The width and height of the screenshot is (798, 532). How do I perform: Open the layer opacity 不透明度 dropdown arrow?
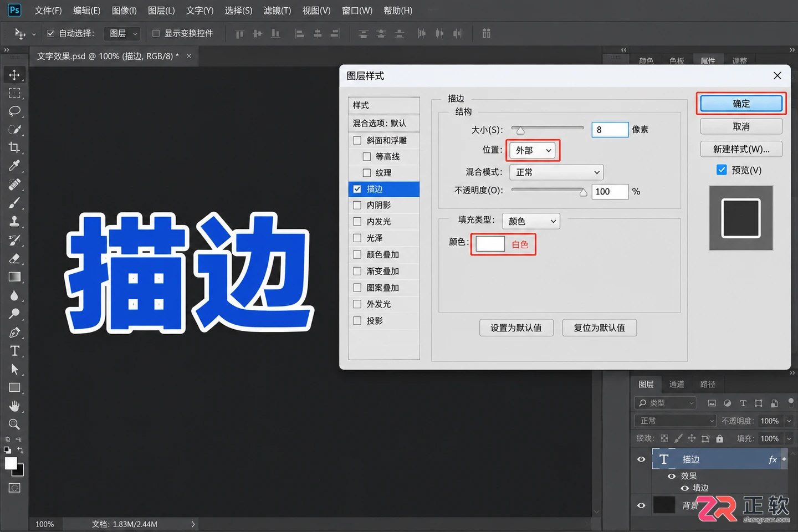click(789, 421)
